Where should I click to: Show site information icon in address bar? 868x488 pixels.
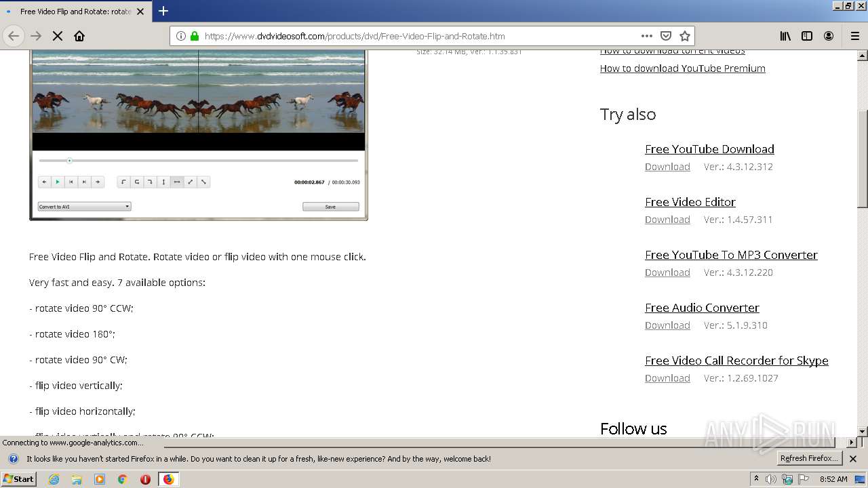(181, 36)
